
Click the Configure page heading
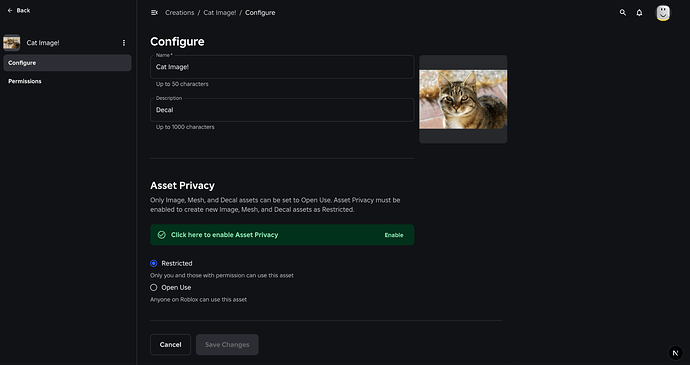[x=177, y=42]
